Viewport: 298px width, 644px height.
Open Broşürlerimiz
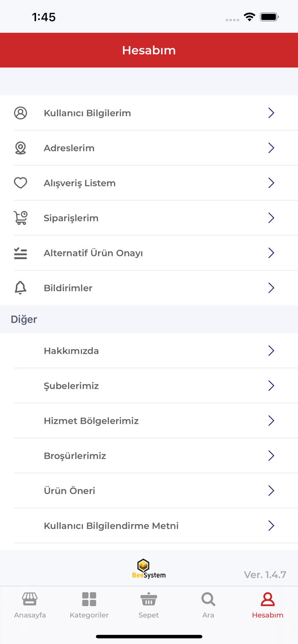75,456
